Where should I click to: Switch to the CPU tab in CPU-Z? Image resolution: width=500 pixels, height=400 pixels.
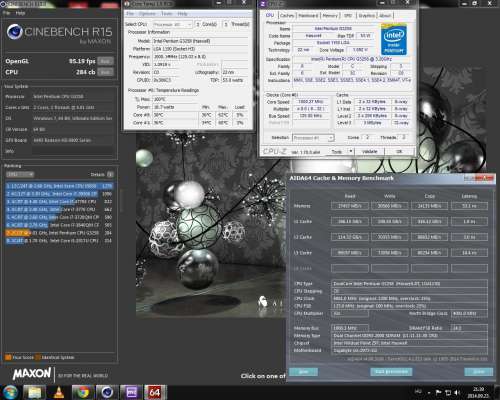coord(270,15)
